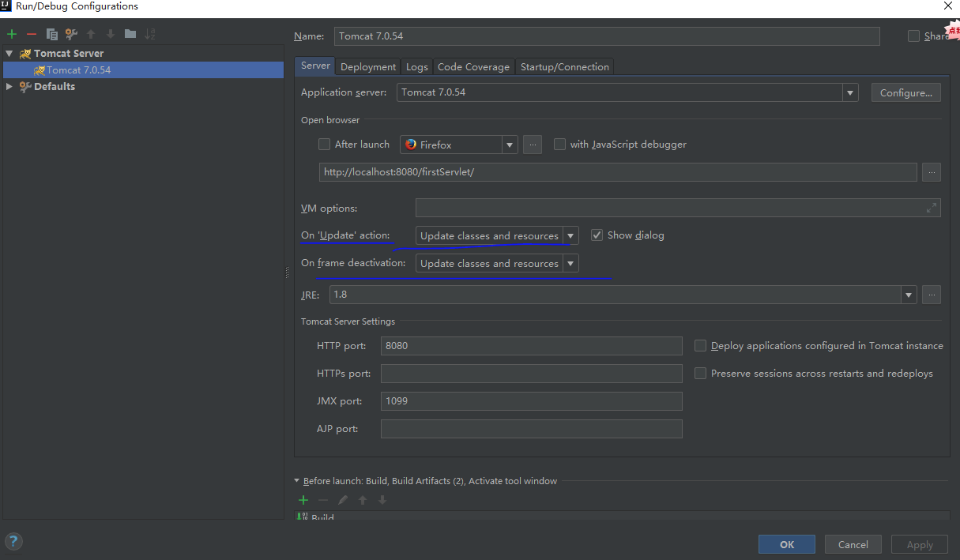Move configuration up in the list
Image resolution: width=960 pixels, height=560 pixels.
[x=91, y=34]
